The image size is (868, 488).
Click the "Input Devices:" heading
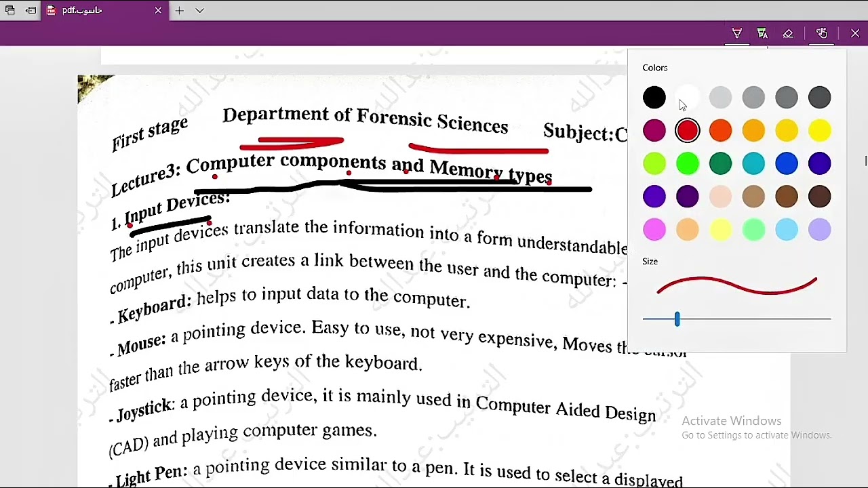coord(178,209)
